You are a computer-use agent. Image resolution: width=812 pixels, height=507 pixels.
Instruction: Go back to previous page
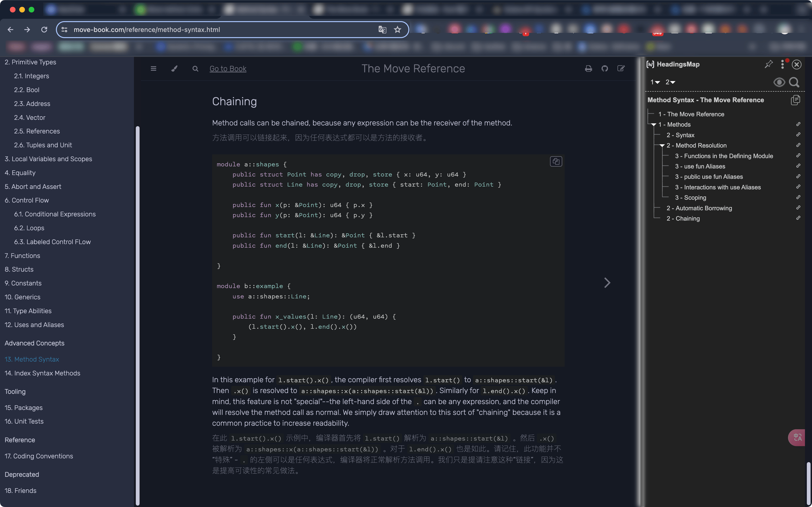[10, 30]
